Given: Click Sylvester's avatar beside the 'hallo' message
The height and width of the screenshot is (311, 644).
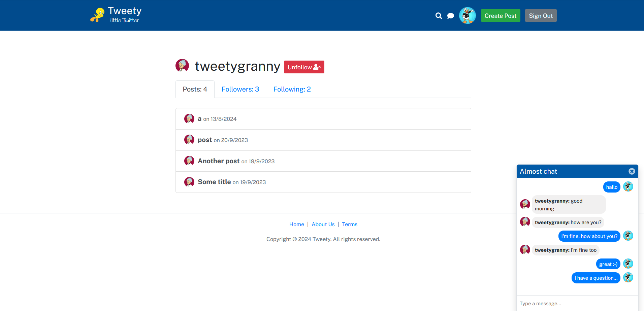Looking at the screenshot, I should [628, 186].
